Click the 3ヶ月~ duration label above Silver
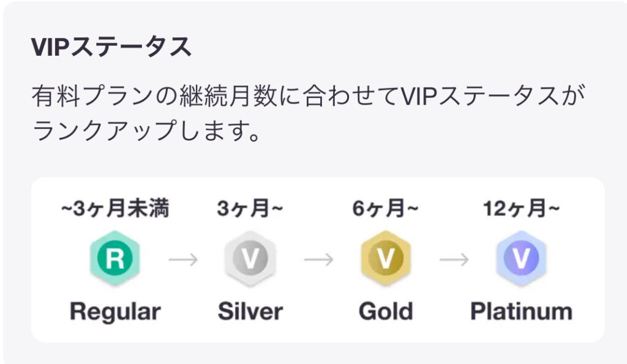 (x=250, y=208)
